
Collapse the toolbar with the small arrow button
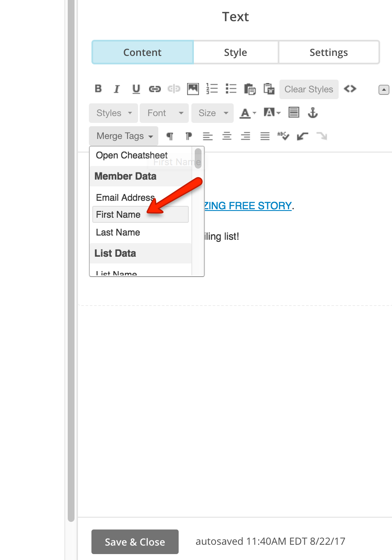coord(384,90)
